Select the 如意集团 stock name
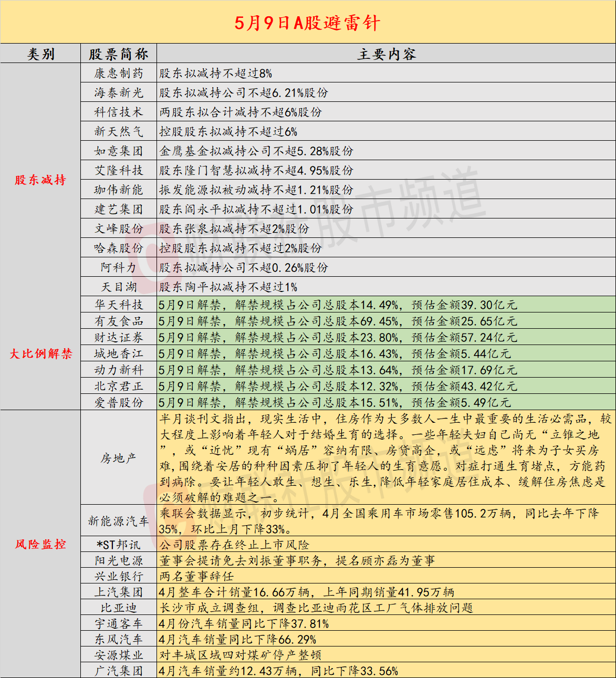The image size is (616, 678). [x=119, y=151]
